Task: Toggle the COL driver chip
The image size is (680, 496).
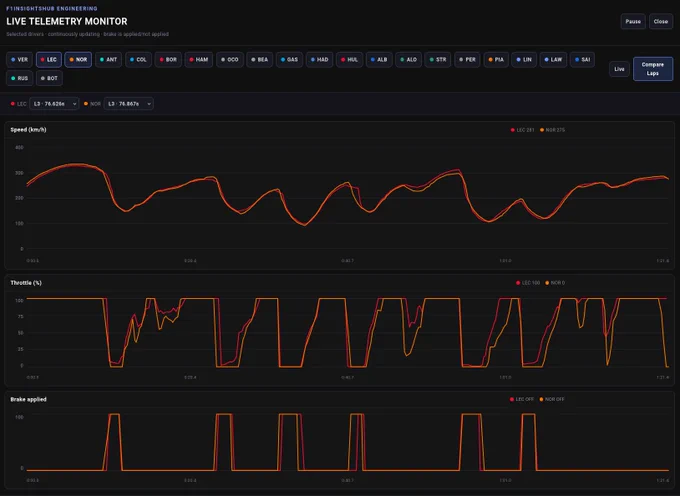Action: [138, 60]
